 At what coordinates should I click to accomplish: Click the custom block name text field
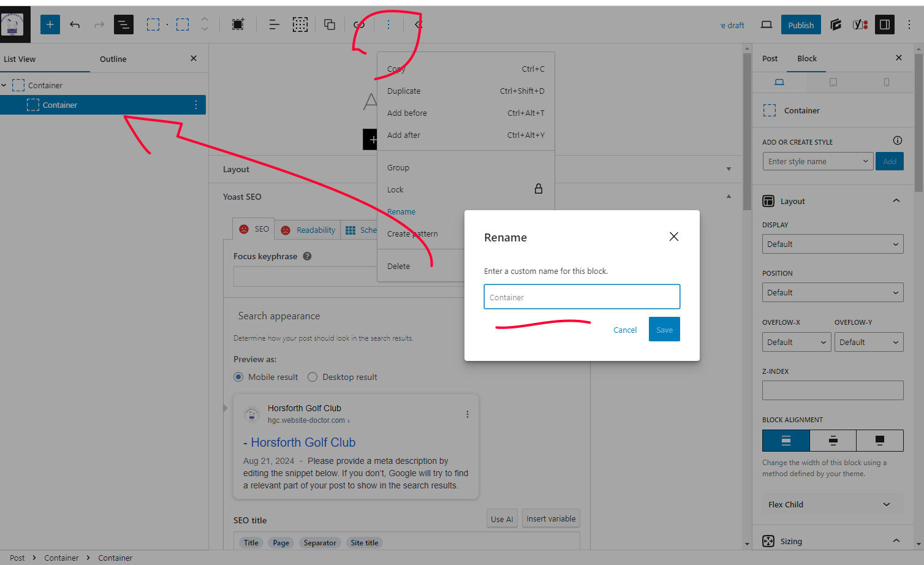click(x=581, y=297)
